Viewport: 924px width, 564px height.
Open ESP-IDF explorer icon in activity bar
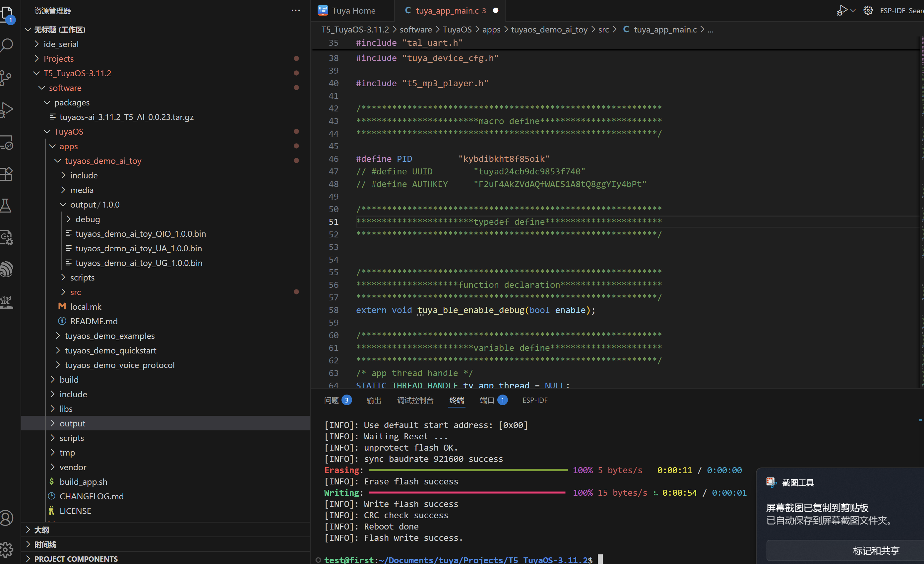[7, 269]
